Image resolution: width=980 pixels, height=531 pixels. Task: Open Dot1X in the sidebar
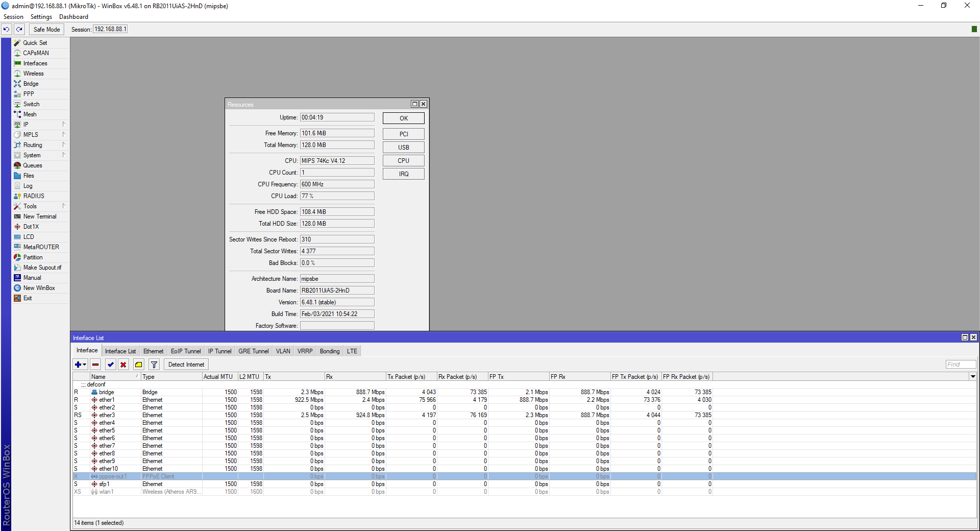click(41, 227)
